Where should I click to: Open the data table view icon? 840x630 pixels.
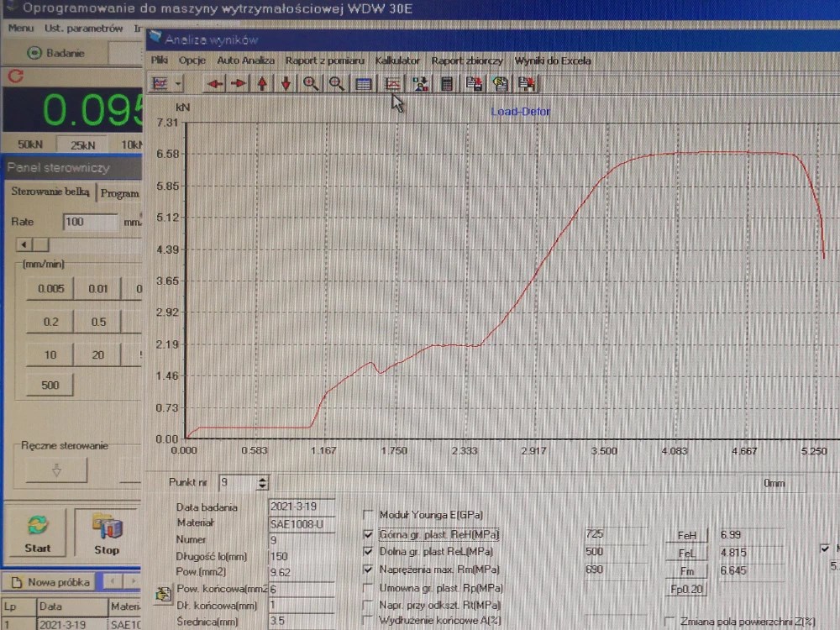tap(363, 84)
